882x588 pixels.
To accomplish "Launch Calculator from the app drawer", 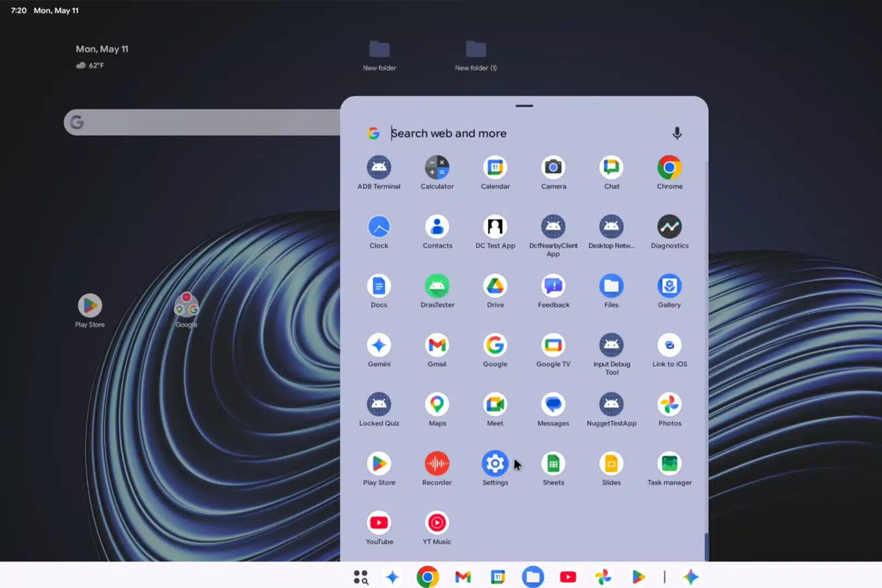I will tap(437, 168).
